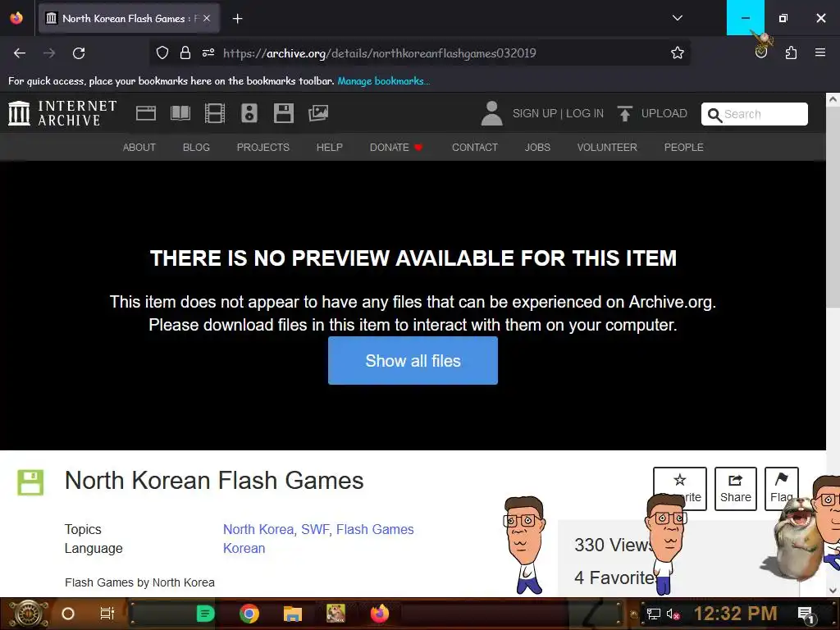Screen dimensions: 840x630
Task: Open the Video film-strip icon
Action: 214,113
